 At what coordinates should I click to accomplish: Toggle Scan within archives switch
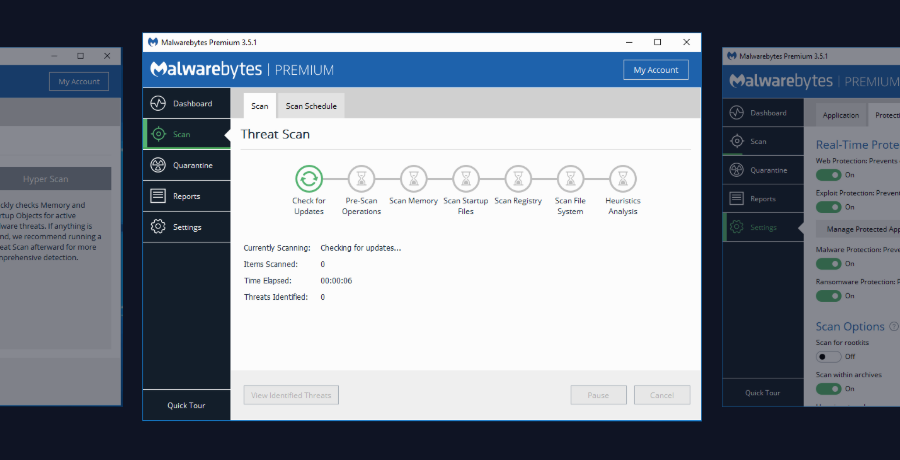coord(828,389)
